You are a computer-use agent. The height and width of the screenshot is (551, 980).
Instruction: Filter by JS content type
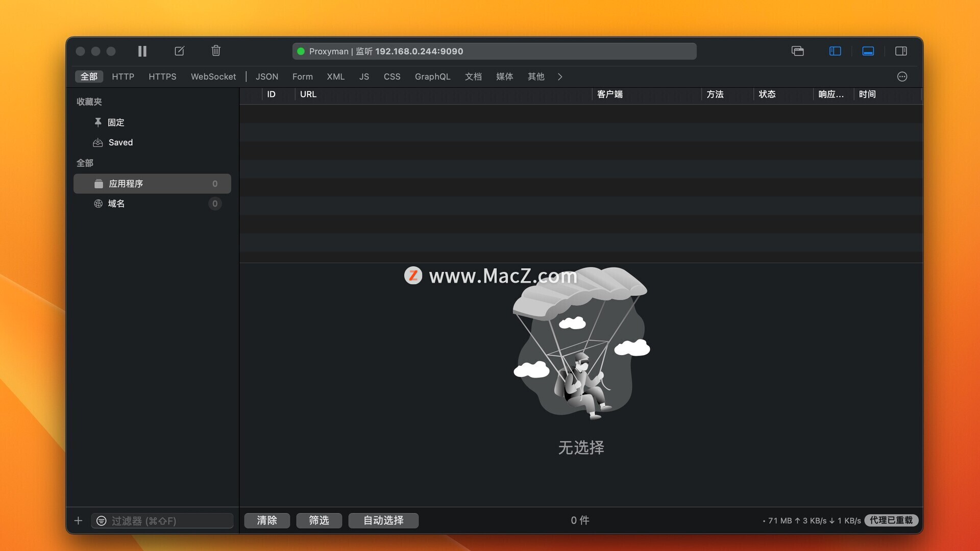[364, 77]
